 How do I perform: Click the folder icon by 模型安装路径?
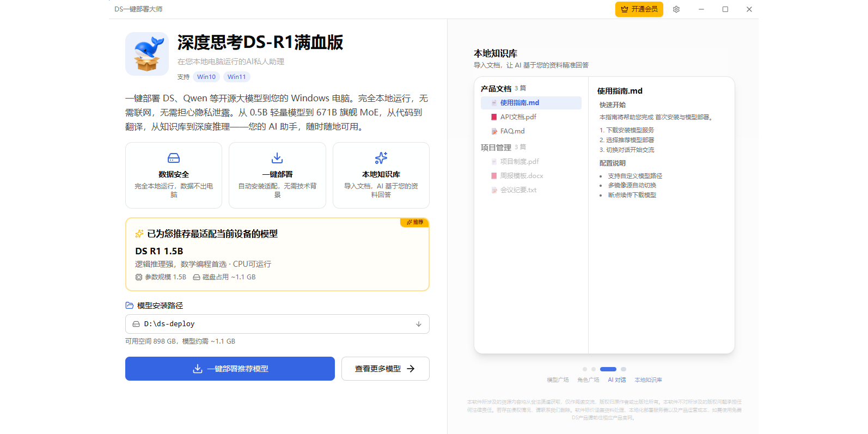pos(130,305)
